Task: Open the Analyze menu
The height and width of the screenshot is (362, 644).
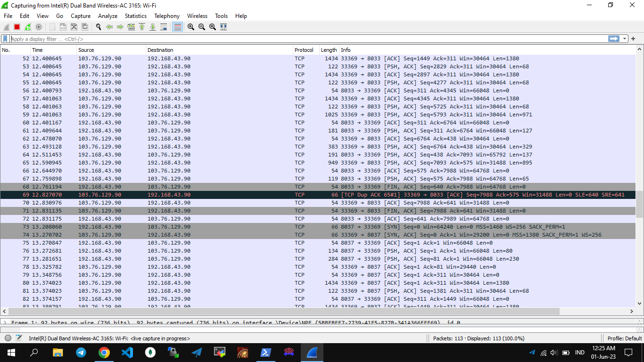Action: pyautogui.click(x=107, y=16)
